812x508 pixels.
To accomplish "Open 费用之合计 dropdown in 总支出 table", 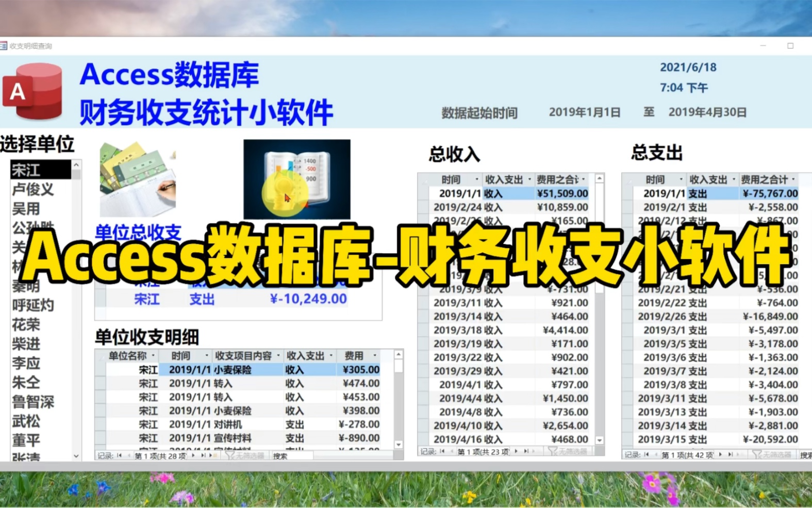I will (793, 179).
